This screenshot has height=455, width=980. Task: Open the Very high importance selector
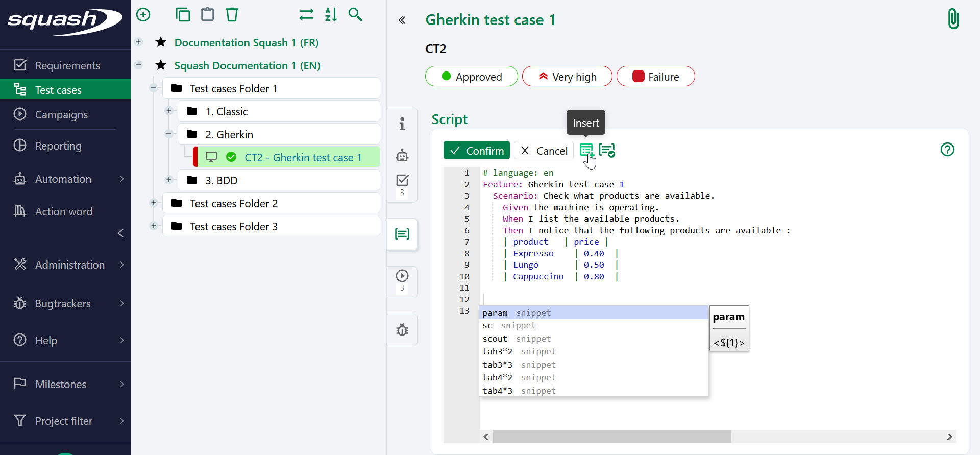coord(567,77)
